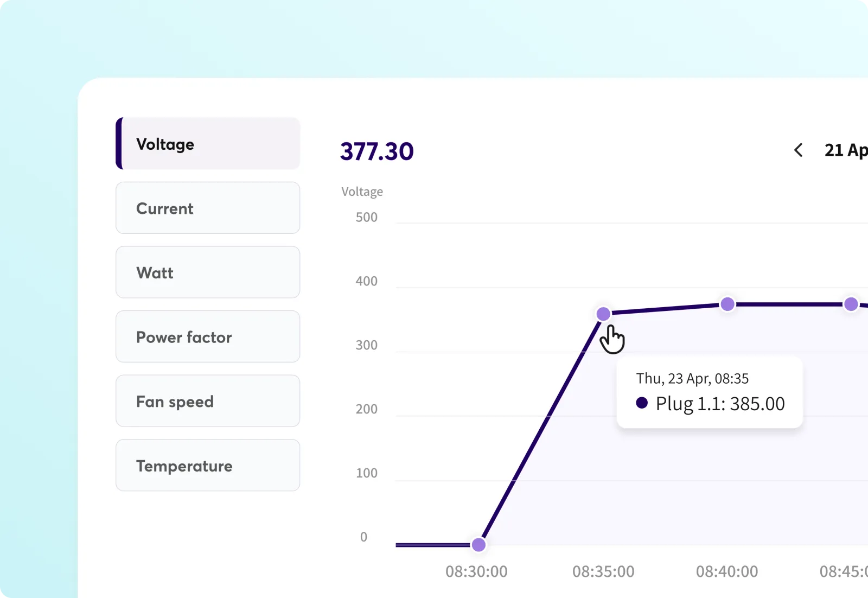Open the Watt metric tab
This screenshot has height=598, width=868.
(x=208, y=272)
